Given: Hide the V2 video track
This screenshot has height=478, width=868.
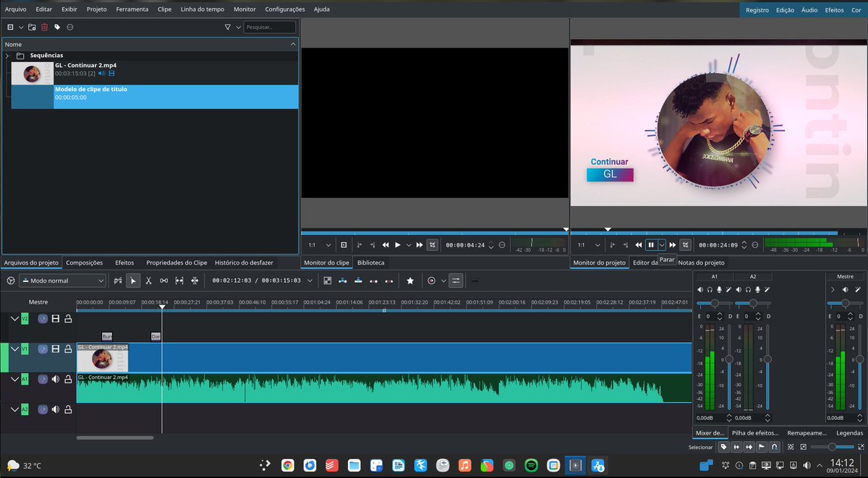Looking at the screenshot, I should point(56,318).
